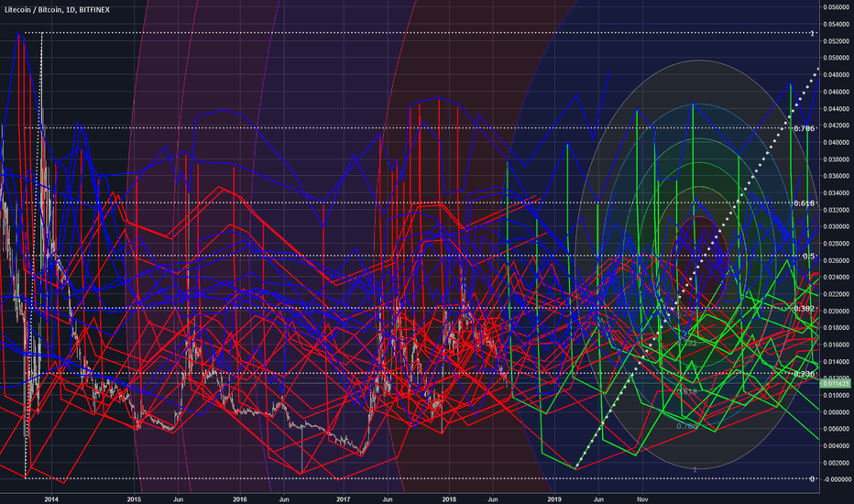This screenshot has height=504, width=854.
Task: Click the 0.026000 price axis label
Action: pyautogui.click(x=838, y=260)
